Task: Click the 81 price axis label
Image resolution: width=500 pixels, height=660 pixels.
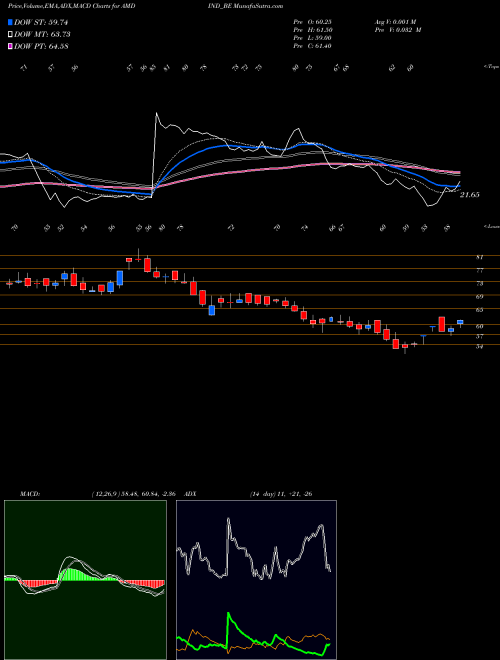Action: tap(479, 257)
